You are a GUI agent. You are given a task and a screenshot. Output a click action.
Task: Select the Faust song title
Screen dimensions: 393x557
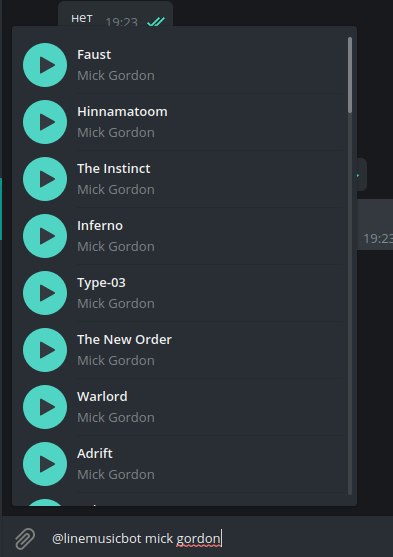coord(94,55)
